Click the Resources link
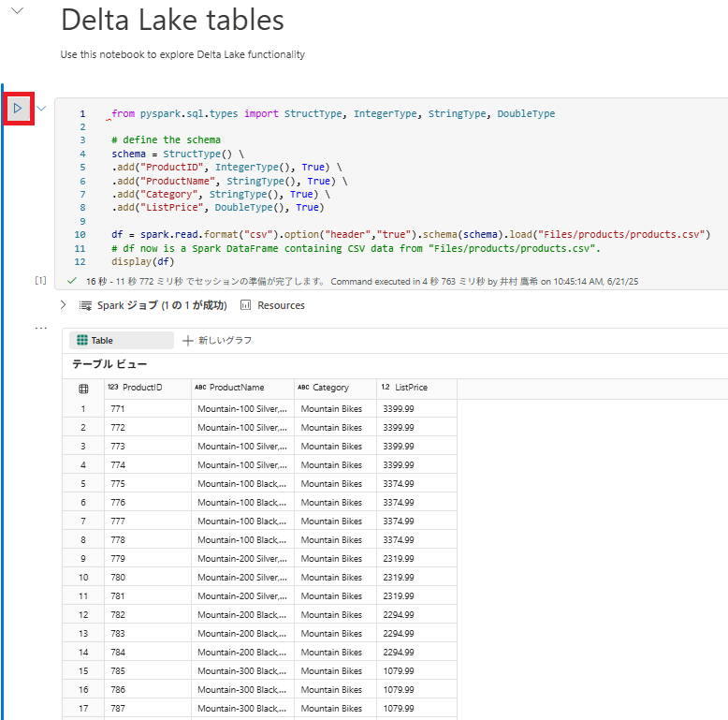This screenshot has width=728, height=720. (281, 305)
